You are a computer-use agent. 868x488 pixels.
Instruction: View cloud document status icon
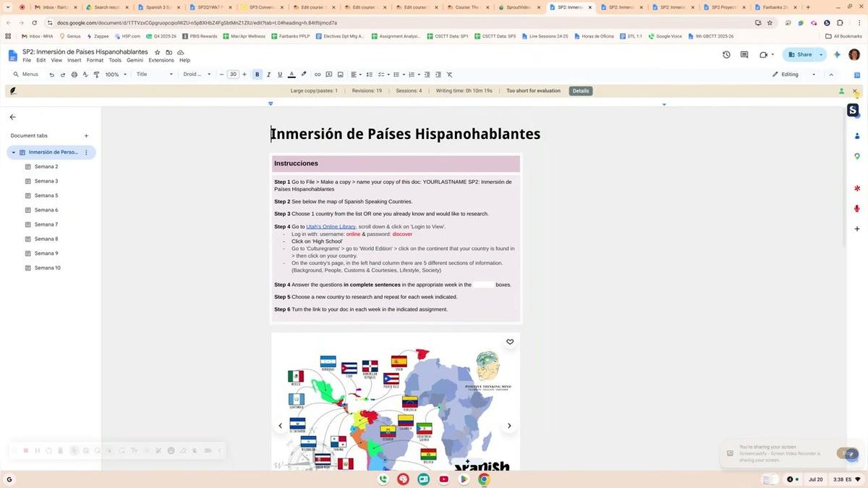[x=180, y=52]
